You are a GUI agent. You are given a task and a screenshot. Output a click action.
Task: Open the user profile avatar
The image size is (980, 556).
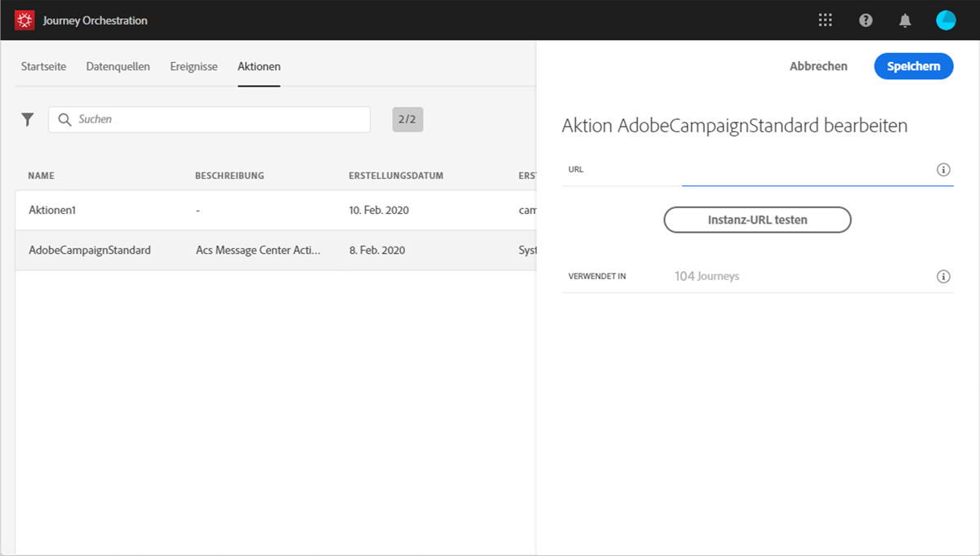[946, 20]
